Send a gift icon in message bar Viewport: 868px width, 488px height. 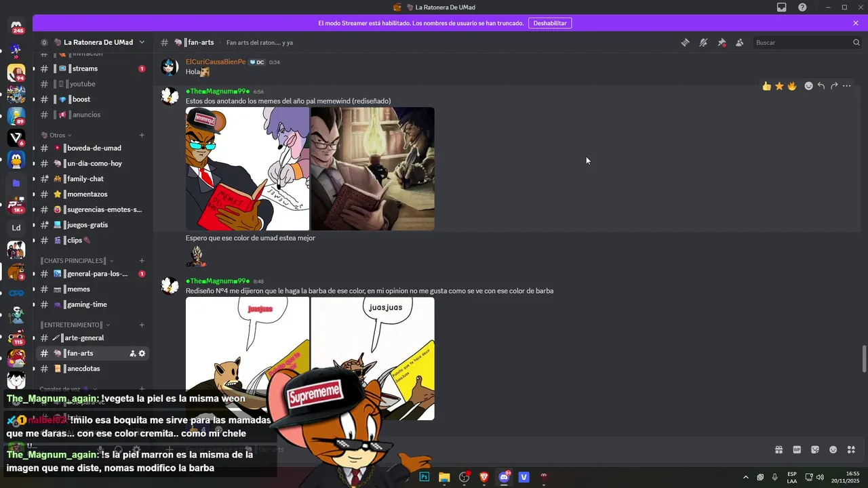(x=779, y=449)
